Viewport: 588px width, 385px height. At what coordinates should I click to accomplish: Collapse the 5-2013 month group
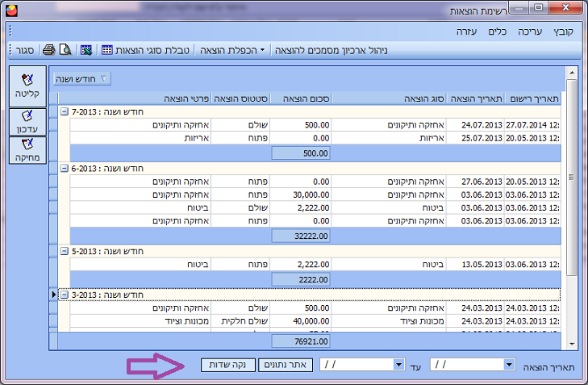pyautogui.click(x=65, y=251)
